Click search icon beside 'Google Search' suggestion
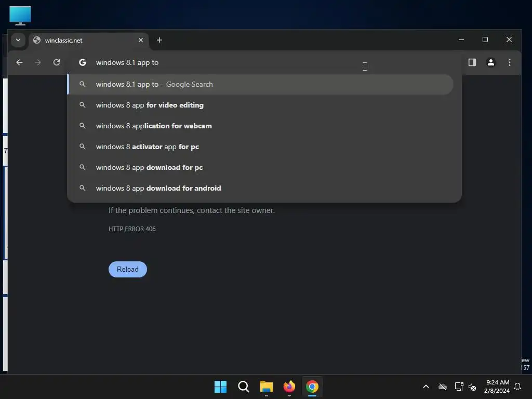This screenshot has height=399, width=532. (x=83, y=84)
